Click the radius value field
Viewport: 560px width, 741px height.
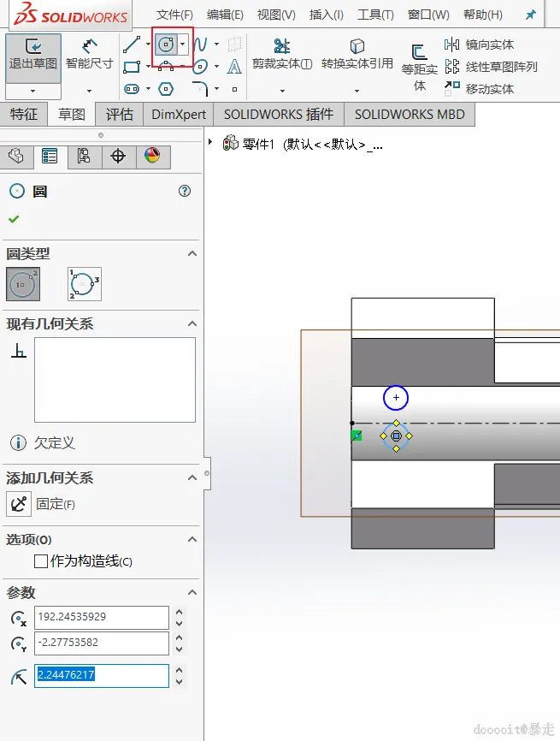click(x=102, y=675)
